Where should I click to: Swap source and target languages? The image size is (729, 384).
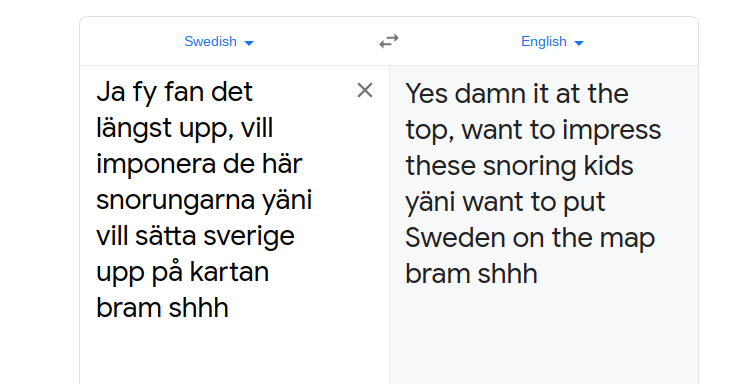point(389,41)
